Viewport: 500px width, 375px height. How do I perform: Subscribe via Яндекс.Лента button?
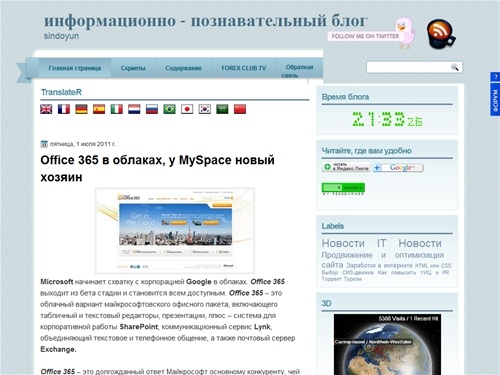[x=346, y=167]
